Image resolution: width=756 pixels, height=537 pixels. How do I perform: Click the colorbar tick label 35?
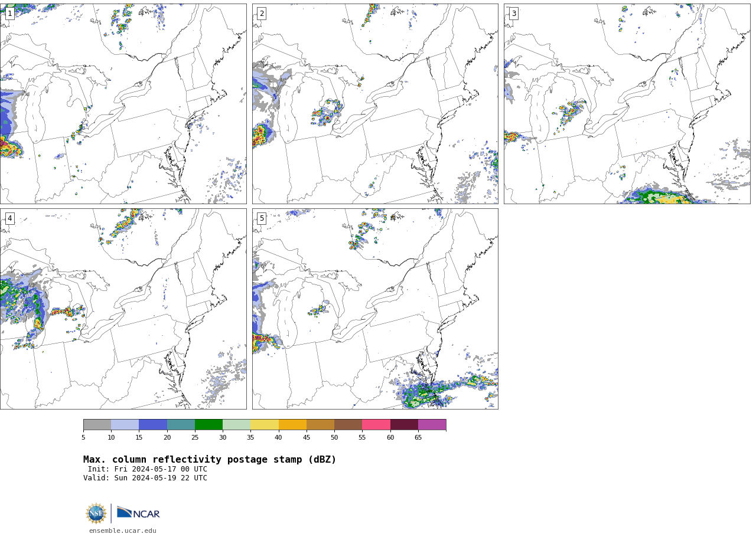(250, 437)
